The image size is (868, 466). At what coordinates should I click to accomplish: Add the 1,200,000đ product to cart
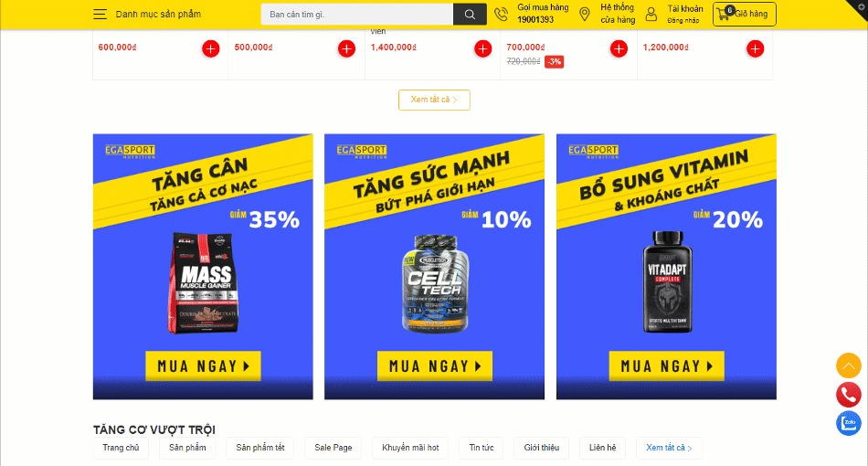tap(755, 48)
